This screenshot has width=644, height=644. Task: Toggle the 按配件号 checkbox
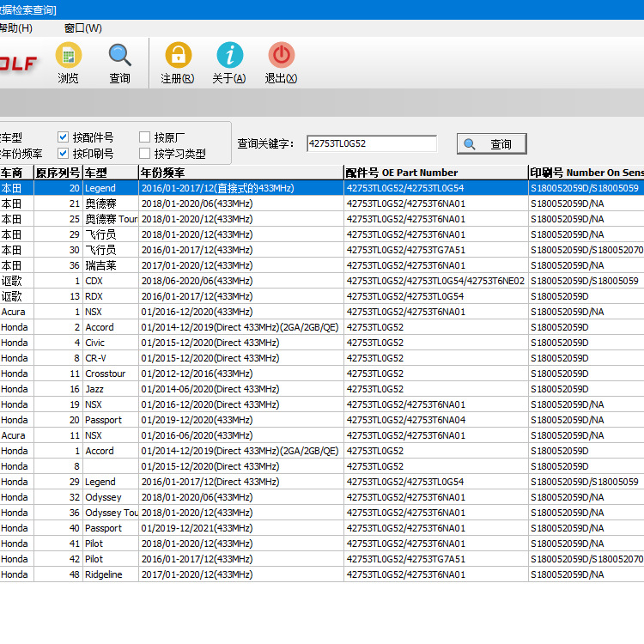64,137
